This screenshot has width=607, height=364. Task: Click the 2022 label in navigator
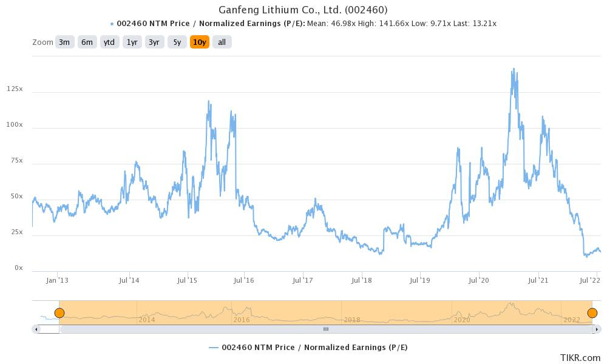572,320
